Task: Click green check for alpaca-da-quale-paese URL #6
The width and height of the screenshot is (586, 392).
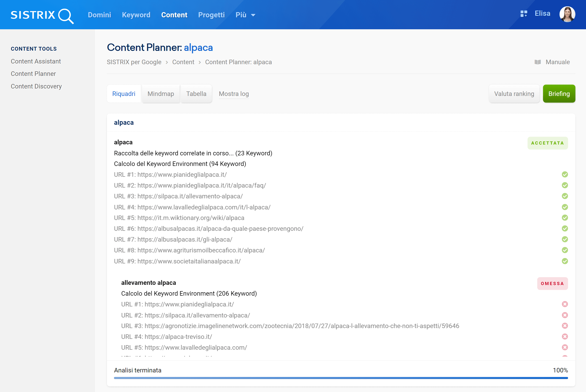Action: pyautogui.click(x=565, y=229)
